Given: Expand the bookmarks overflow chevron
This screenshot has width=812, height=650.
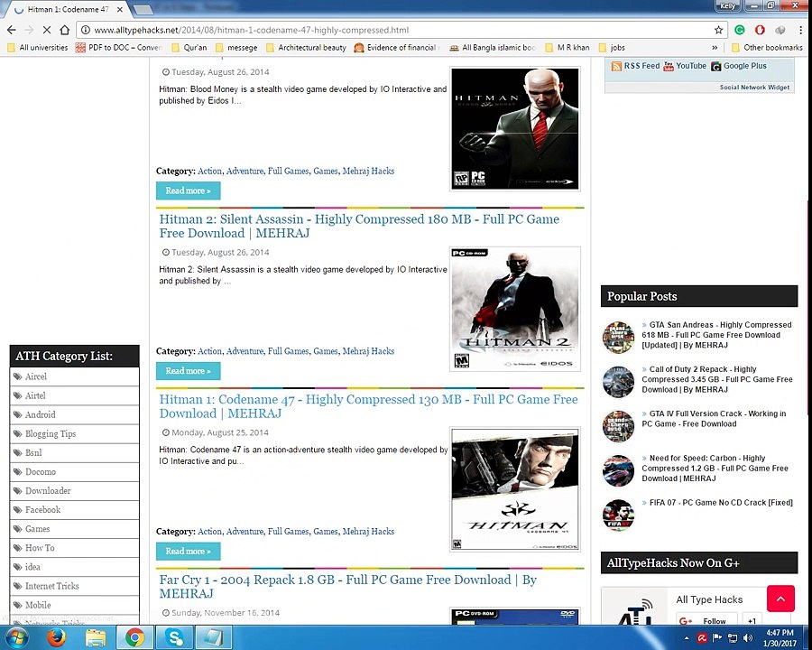Looking at the screenshot, I should click(x=715, y=47).
